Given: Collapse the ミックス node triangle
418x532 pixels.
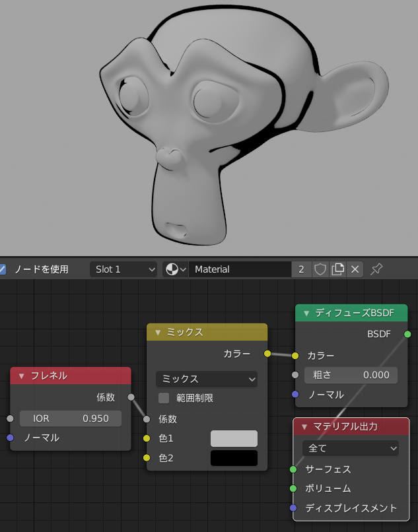Looking at the screenshot, I should coord(158,332).
